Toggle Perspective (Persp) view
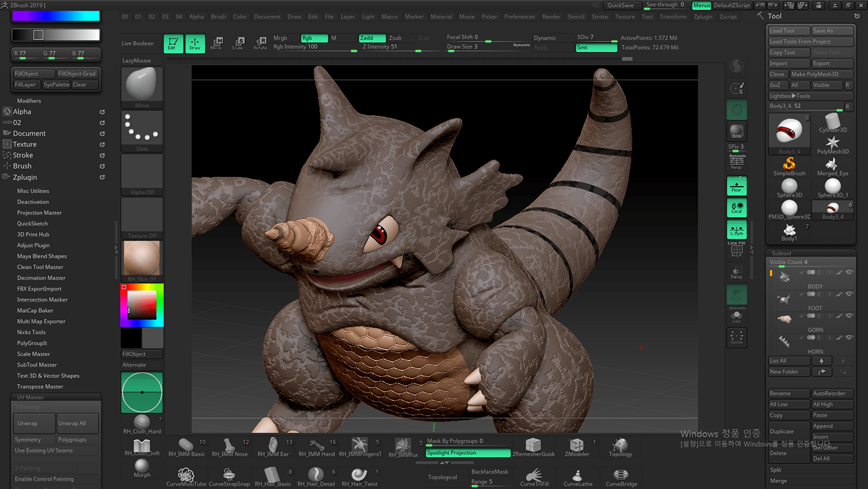Viewport: 868px width, 489px height. [737, 162]
